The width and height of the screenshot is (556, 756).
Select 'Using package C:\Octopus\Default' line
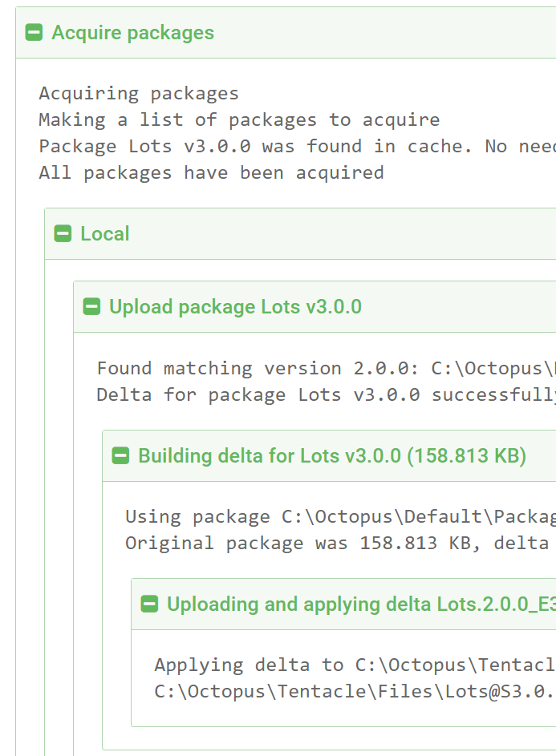tap(341, 517)
